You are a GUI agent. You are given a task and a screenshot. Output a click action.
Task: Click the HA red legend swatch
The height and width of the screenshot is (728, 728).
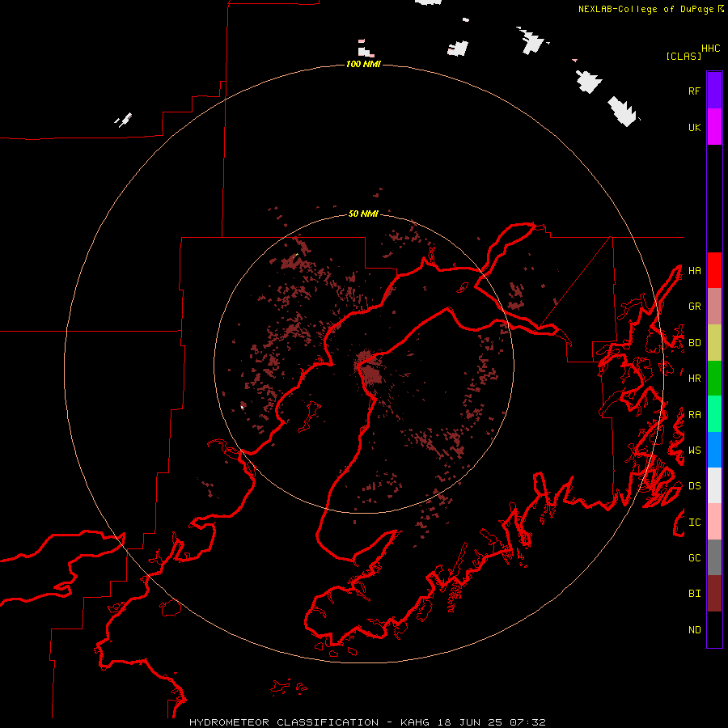pyautogui.click(x=714, y=270)
